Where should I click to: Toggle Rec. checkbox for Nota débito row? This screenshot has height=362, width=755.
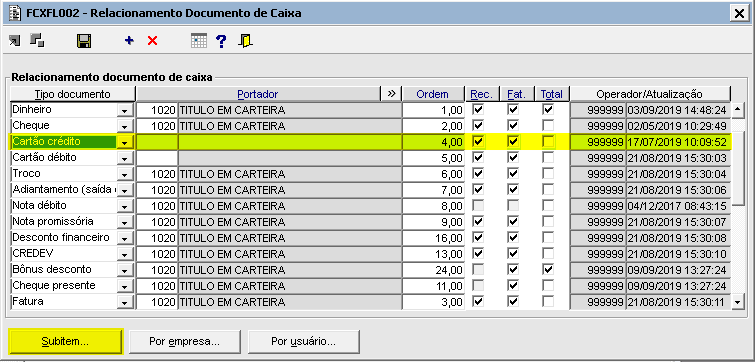click(478, 206)
